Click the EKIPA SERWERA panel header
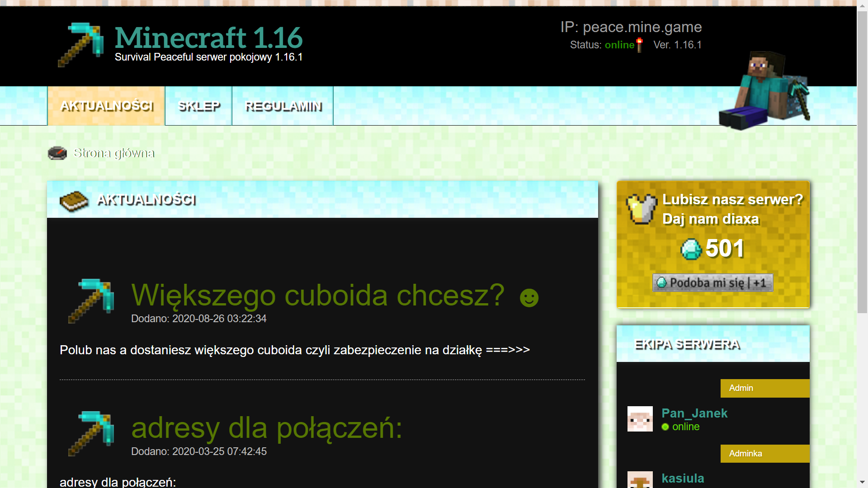Viewport: 868px width, 488px height. click(x=713, y=344)
